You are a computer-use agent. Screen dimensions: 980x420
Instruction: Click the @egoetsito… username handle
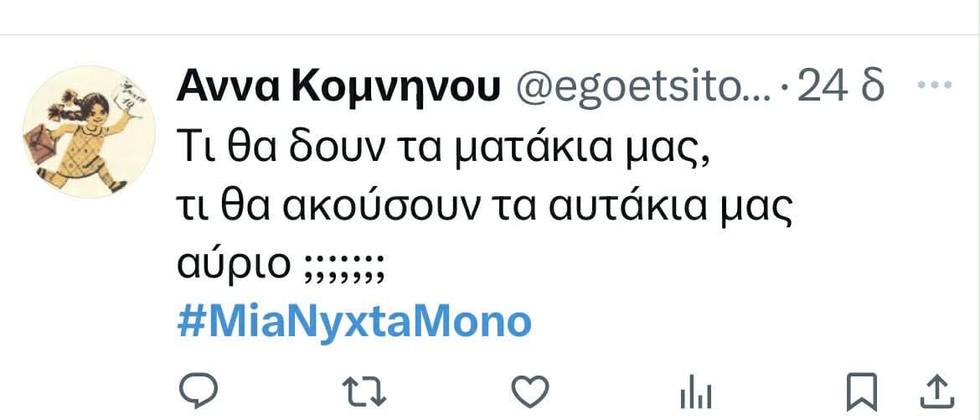pos(643,88)
